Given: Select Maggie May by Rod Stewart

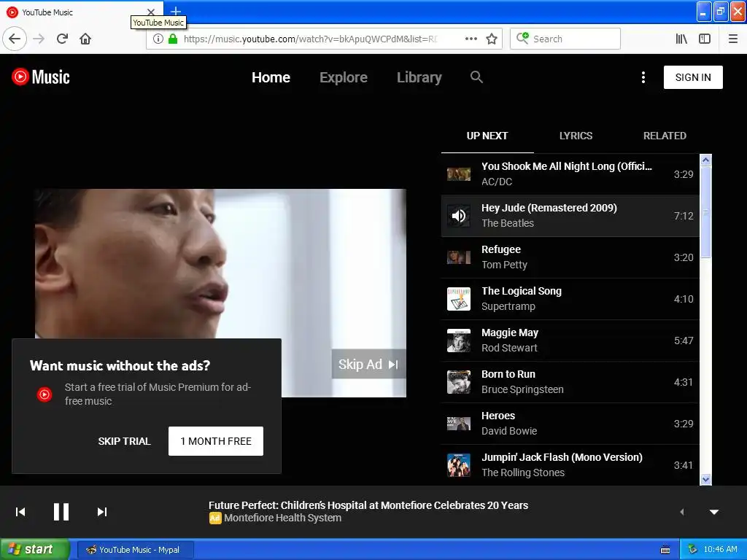Looking at the screenshot, I should pyautogui.click(x=570, y=341).
